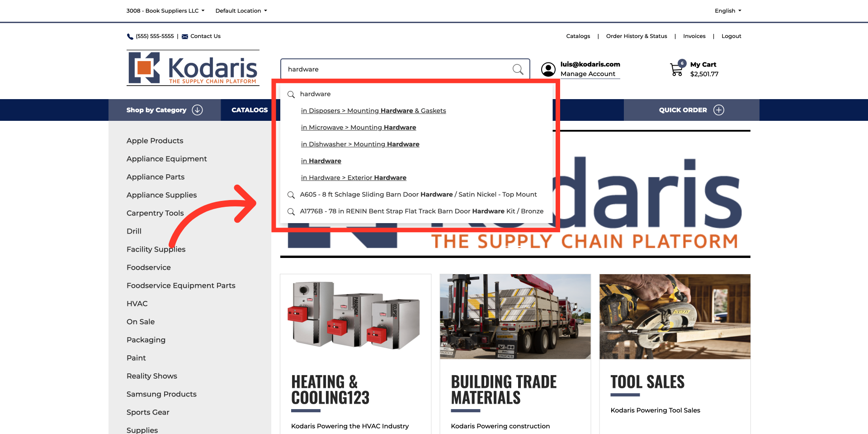Click the envelope icon next to Contact Us
The image size is (868, 434).
click(185, 37)
